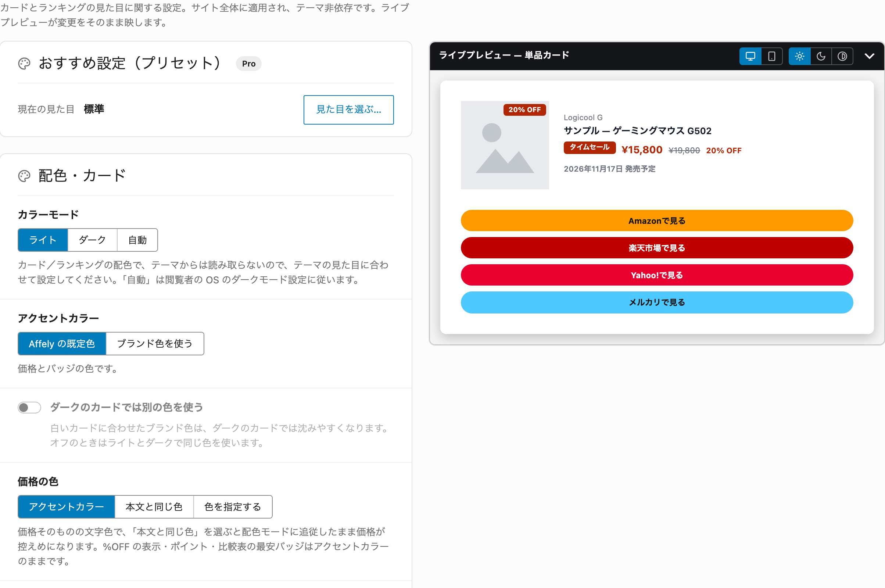Click palette icon beside 配色・カード heading
This screenshot has width=885, height=588.
(24, 176)
